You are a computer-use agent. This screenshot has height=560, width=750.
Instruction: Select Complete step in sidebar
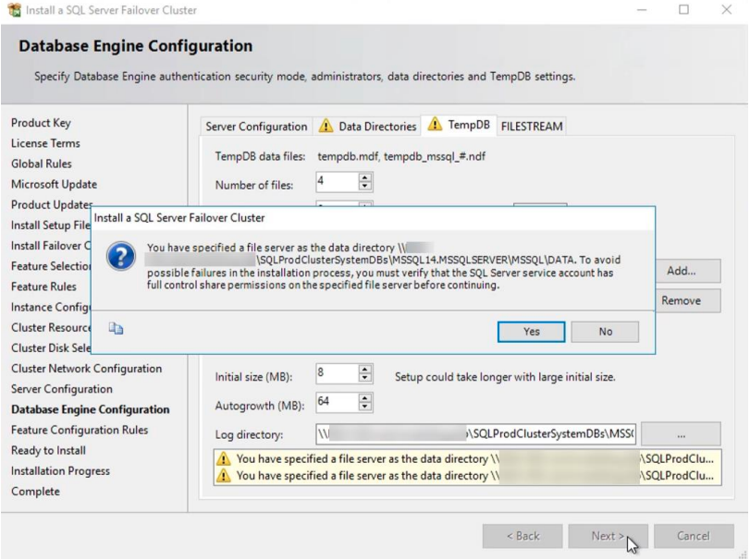35,492
